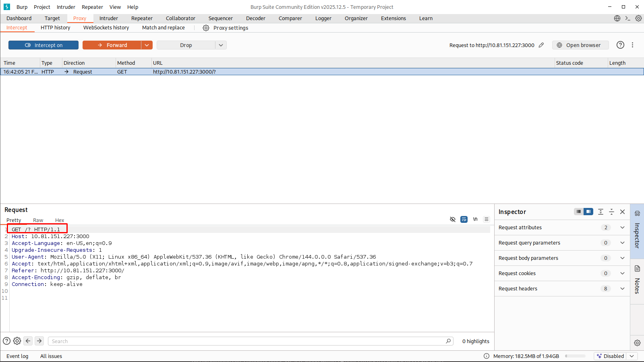Click the memory info icon in status bar
The height and width of the screenshot is (362, 644).
click(487, 356)
